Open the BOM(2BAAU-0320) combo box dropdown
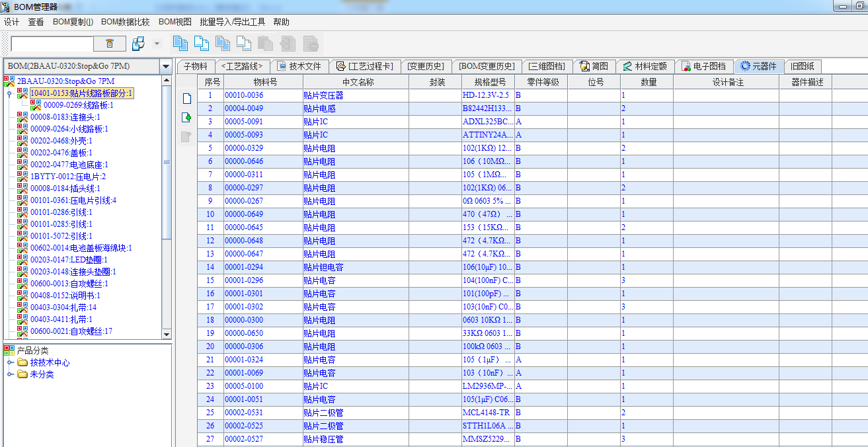This screenshot has height=447, width=868. tap(165, 67)
